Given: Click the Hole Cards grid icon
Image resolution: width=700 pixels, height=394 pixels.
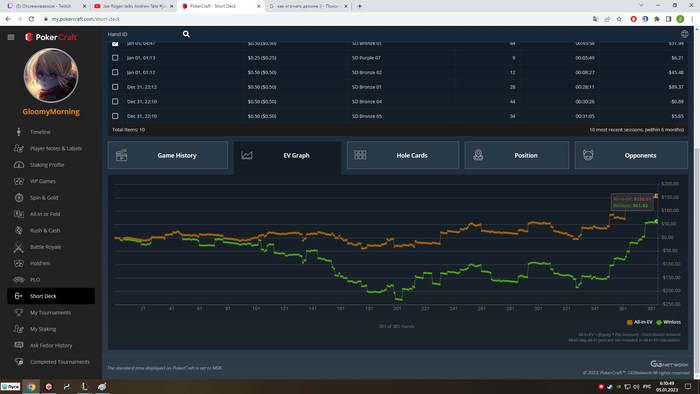Looking at the screenshot, I should pyautogui.click(x=360, y=155).
